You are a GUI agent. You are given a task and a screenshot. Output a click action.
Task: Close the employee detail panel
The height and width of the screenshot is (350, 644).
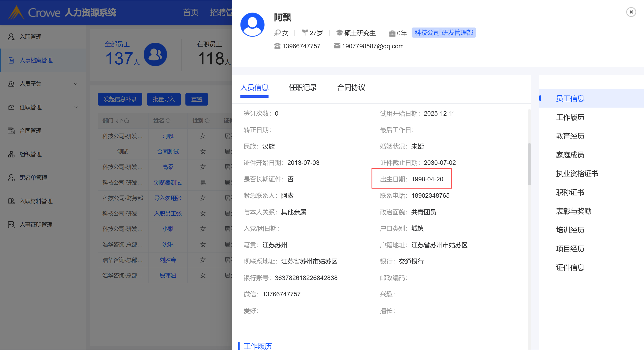pyautogui.click(x=631, y=12)
